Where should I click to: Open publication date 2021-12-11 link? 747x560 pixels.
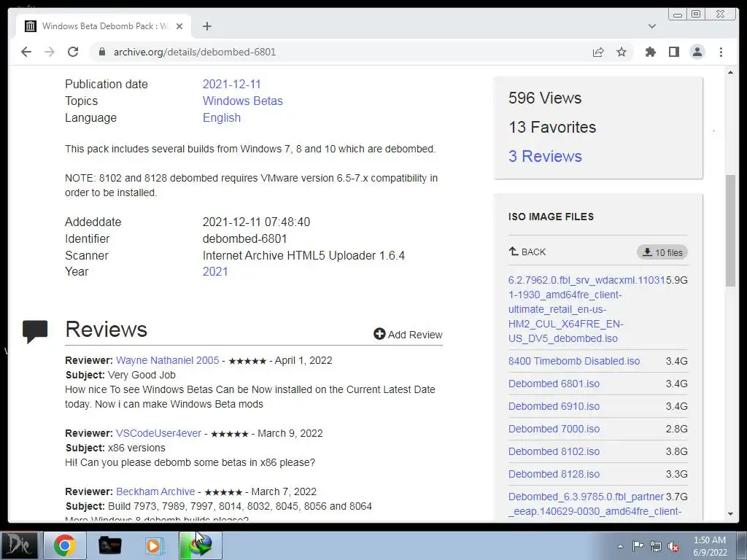231,85
